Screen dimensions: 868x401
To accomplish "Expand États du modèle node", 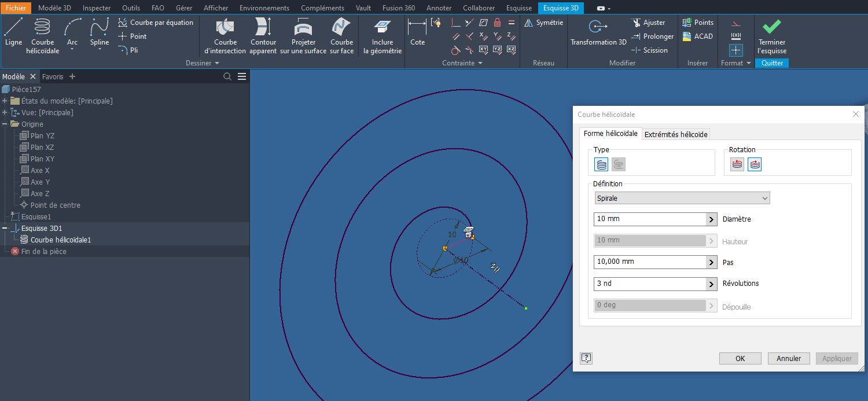I will tap(5, 101).
